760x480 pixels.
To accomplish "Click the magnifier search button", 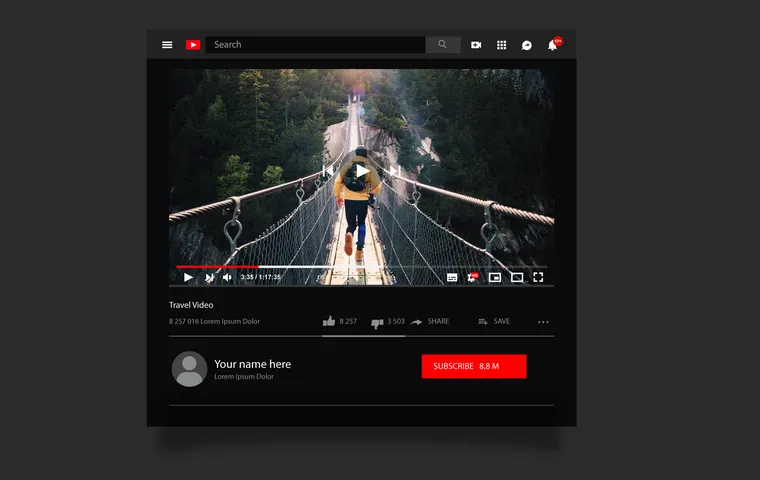I will (443, 45).
